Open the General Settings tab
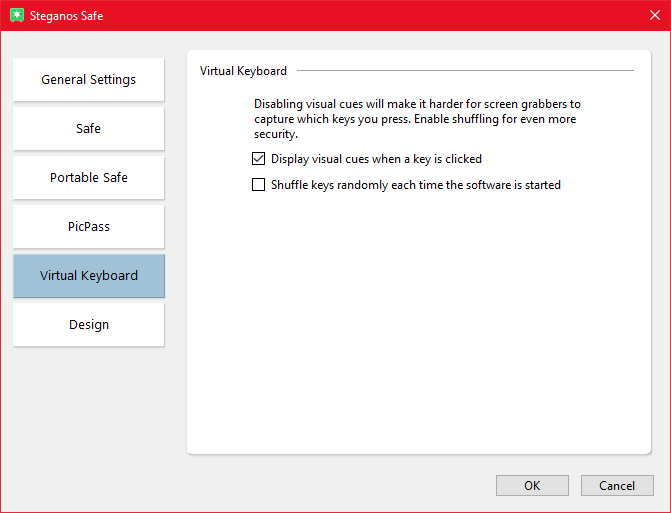The height and width of the screenshot is (513, 671). tap(89, 80)
